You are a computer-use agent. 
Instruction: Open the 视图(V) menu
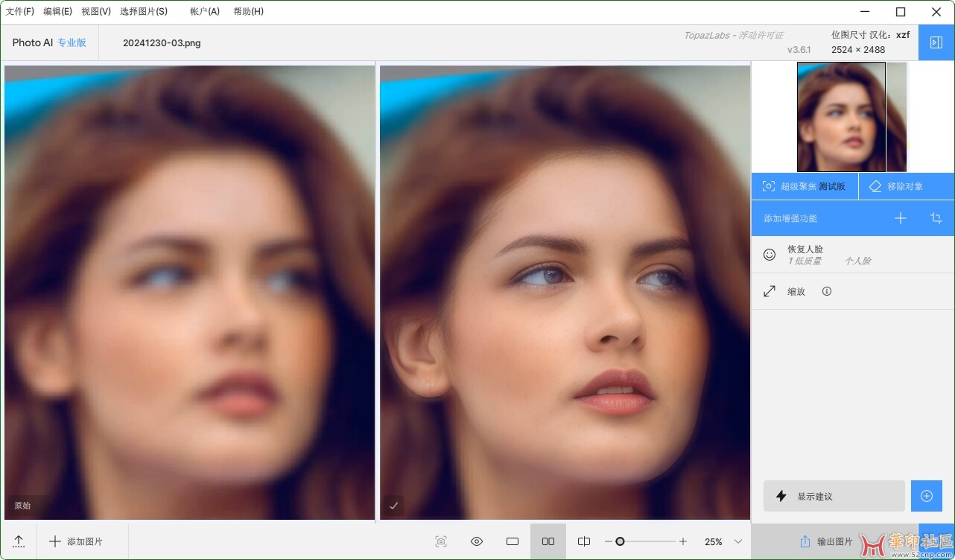pyautogui.click(x=96, y=11)
